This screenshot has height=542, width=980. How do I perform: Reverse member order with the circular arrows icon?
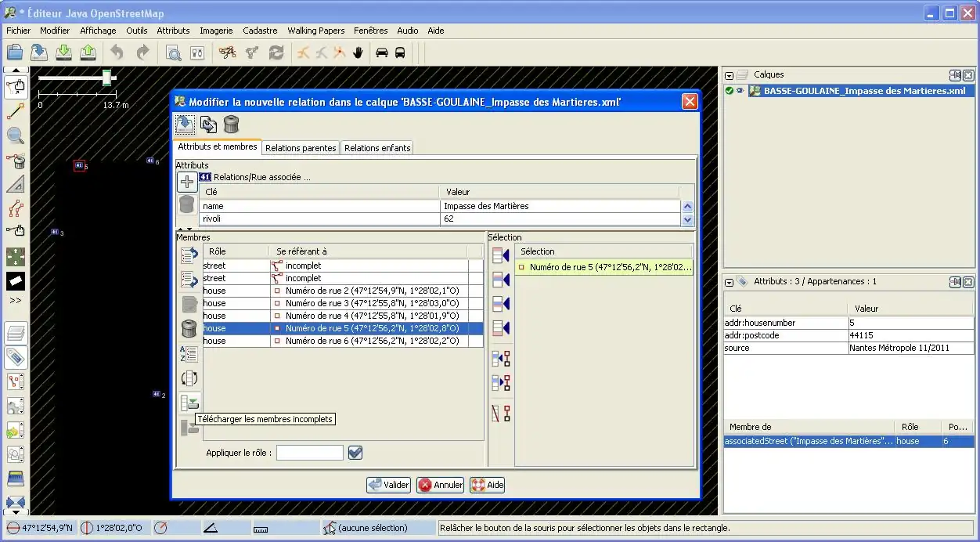(189, 378)
